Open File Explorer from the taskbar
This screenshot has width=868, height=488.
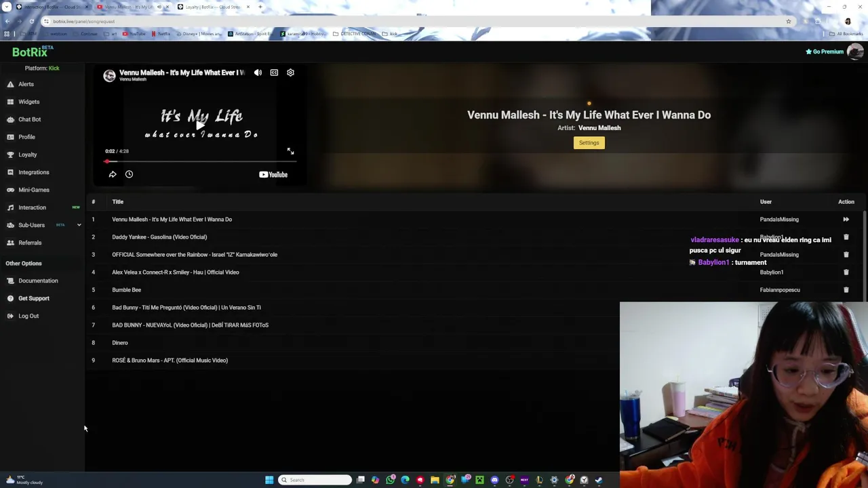pyautogui.click(x=435, y=480)
